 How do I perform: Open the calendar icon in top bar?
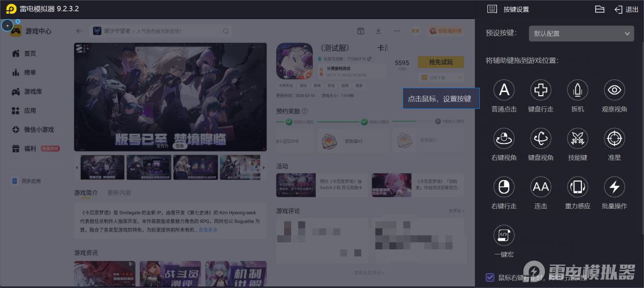[x=360, y=31]
